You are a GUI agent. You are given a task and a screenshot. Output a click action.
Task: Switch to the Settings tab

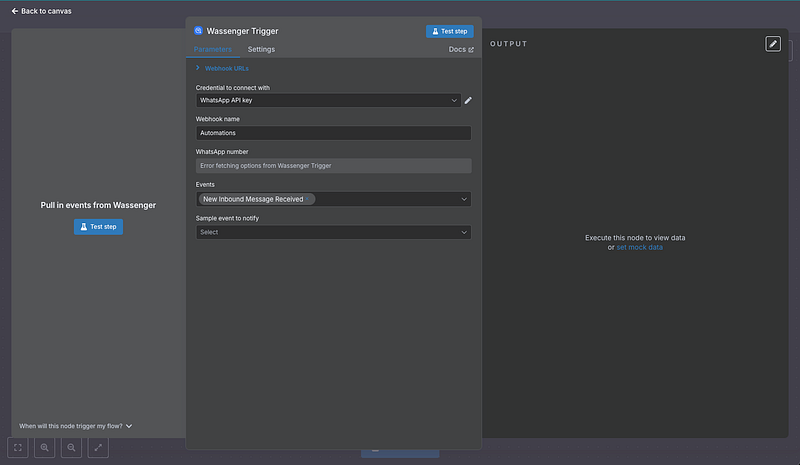click(261, 49)
